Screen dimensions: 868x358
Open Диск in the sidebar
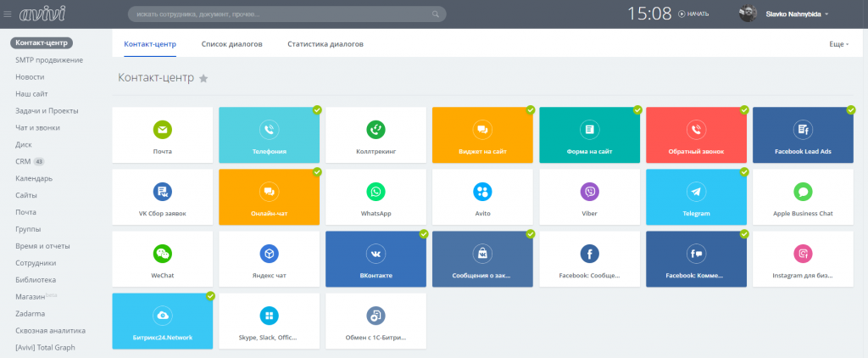coord(24,144)
